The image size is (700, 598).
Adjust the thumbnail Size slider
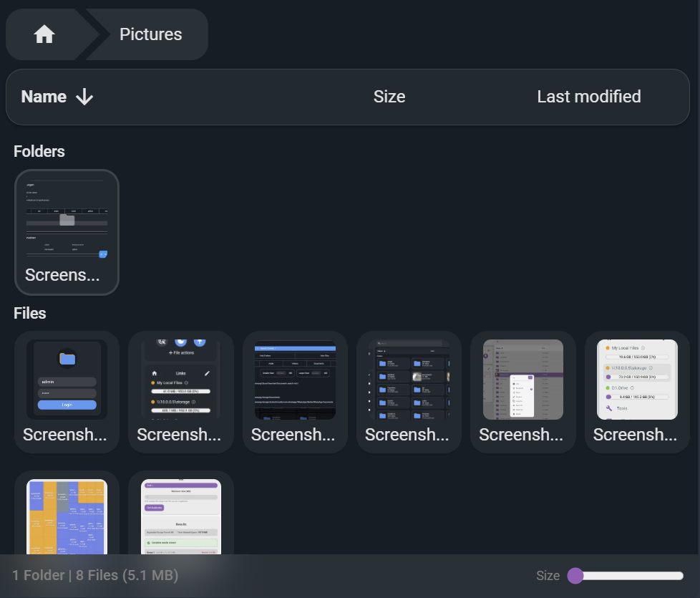[x=630, y=576]
